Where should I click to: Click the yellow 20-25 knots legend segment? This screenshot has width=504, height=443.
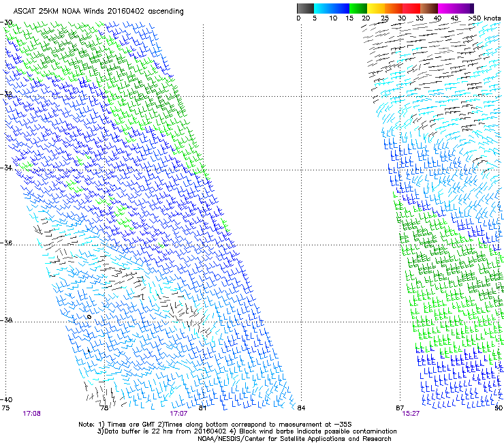point(376,8)
